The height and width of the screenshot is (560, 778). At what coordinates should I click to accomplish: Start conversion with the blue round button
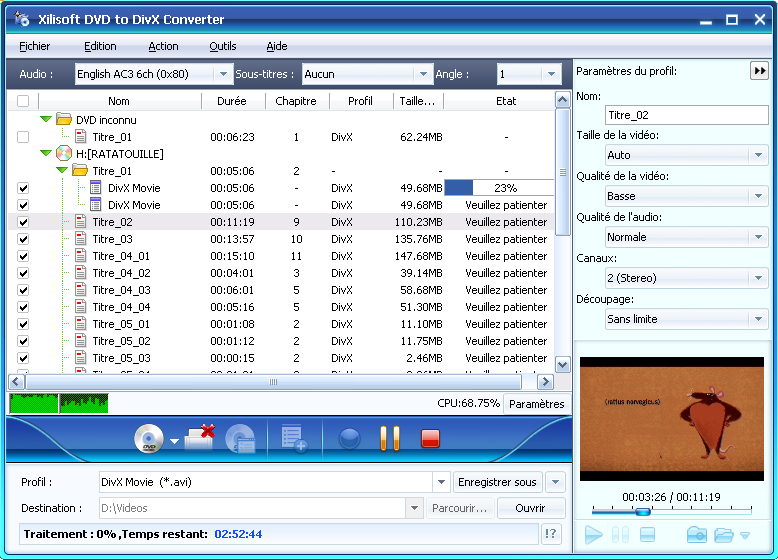[349, 438]
